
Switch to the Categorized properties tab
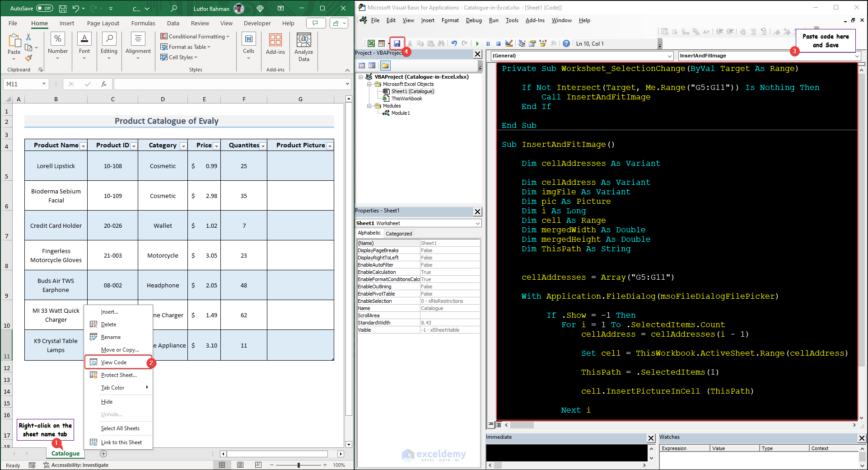pyautogui.click(x=398, y=234)
